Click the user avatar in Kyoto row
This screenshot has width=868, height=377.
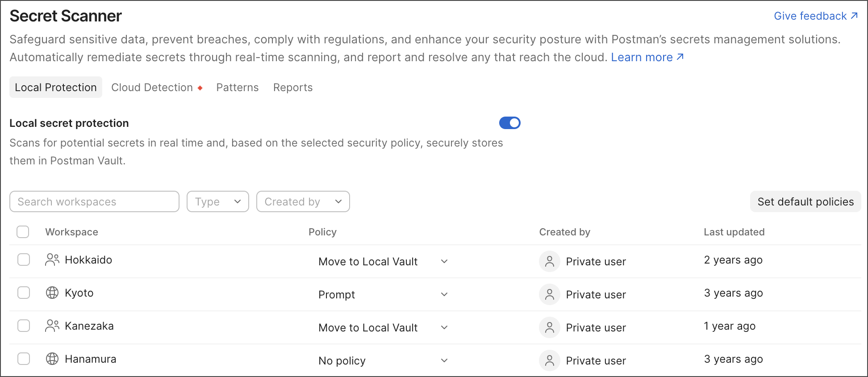point(550,294)
